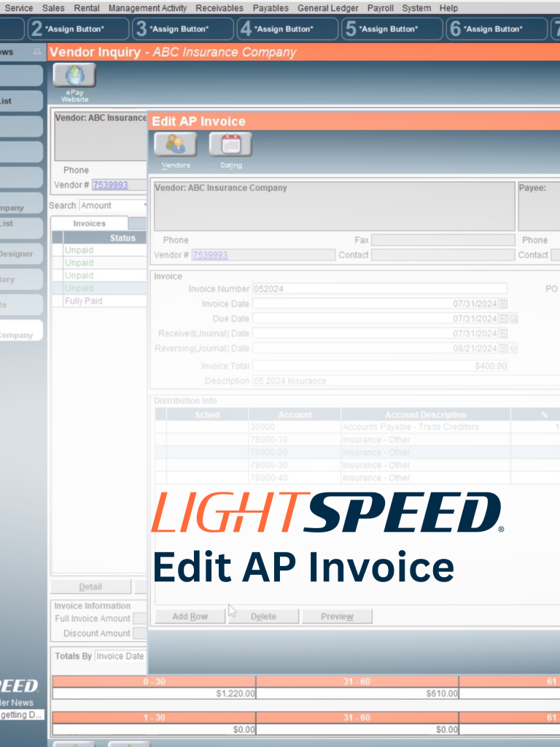Switch to the Invoices tab
The width and height of the screenshot is (560, 747).
click(89, 223)
